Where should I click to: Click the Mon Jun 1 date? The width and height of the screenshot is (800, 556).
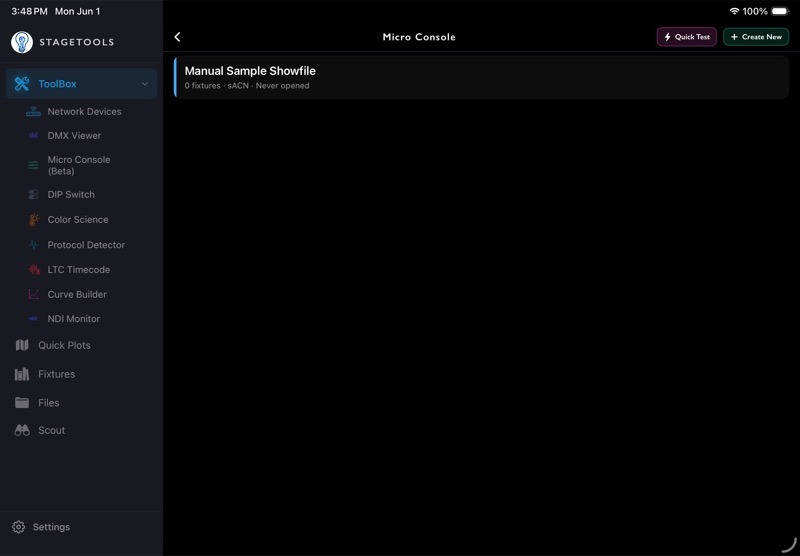pos(78,11)
